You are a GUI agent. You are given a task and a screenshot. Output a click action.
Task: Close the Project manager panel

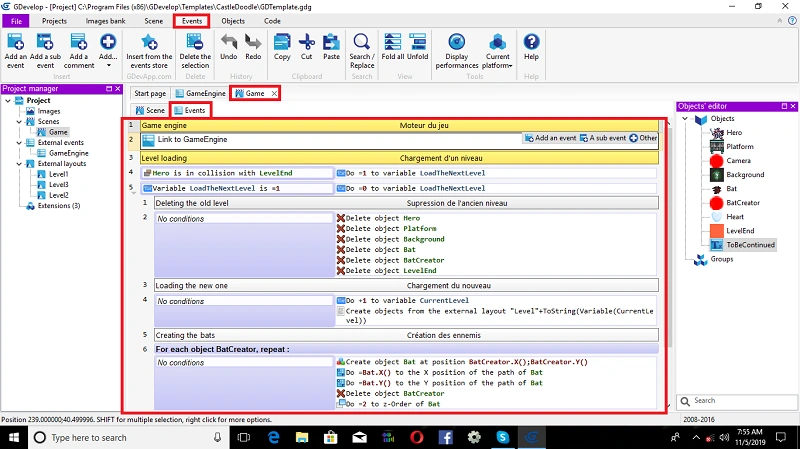click(118, 88)
